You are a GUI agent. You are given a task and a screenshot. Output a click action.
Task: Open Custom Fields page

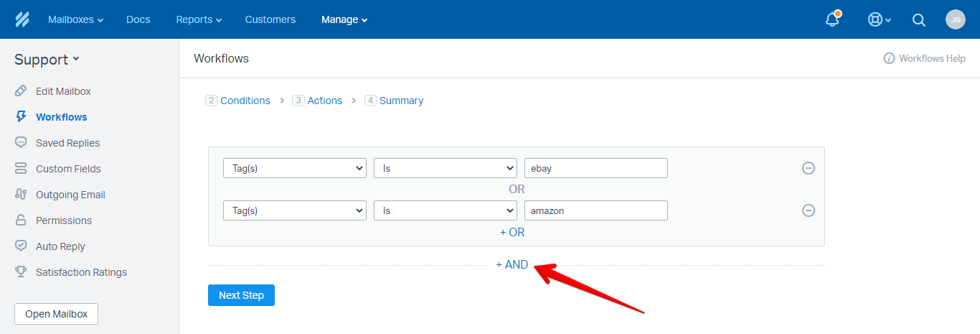pos(68,169)
